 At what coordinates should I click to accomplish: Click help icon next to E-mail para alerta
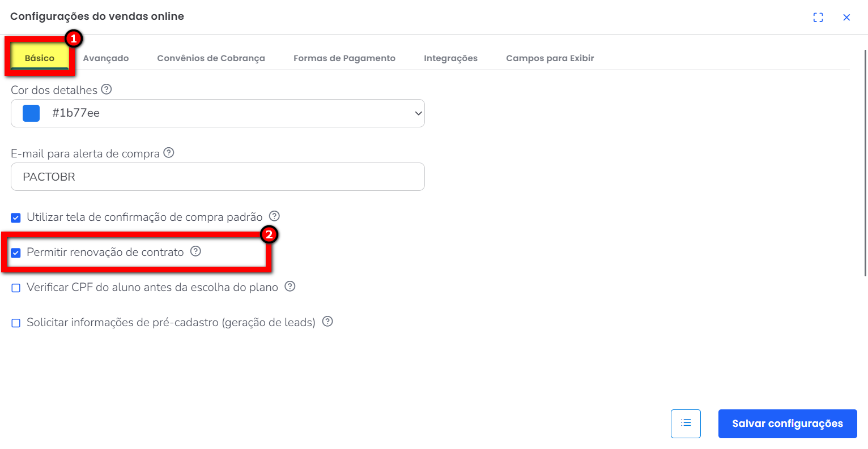tap(169, 153)
